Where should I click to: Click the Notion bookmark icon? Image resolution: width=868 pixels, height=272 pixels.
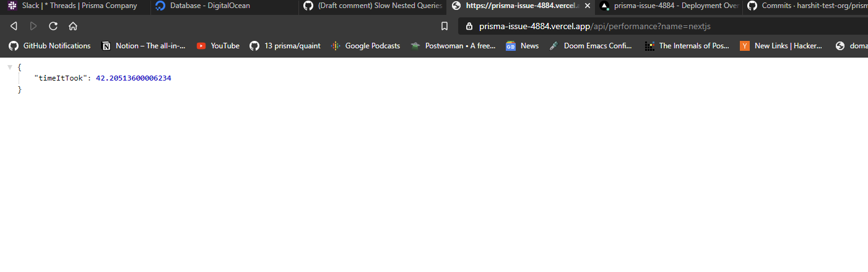coord(106,46)
